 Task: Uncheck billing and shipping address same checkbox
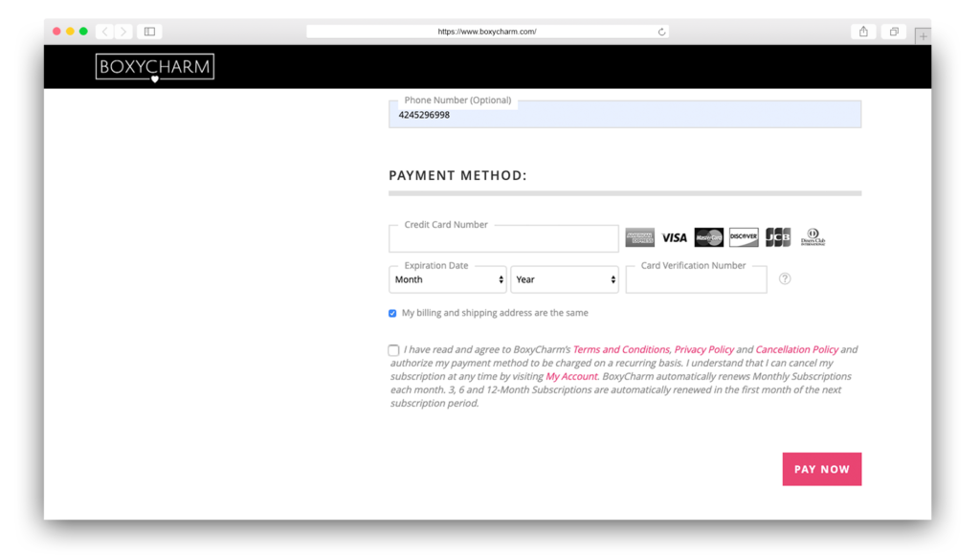click(x=392, y=313)
